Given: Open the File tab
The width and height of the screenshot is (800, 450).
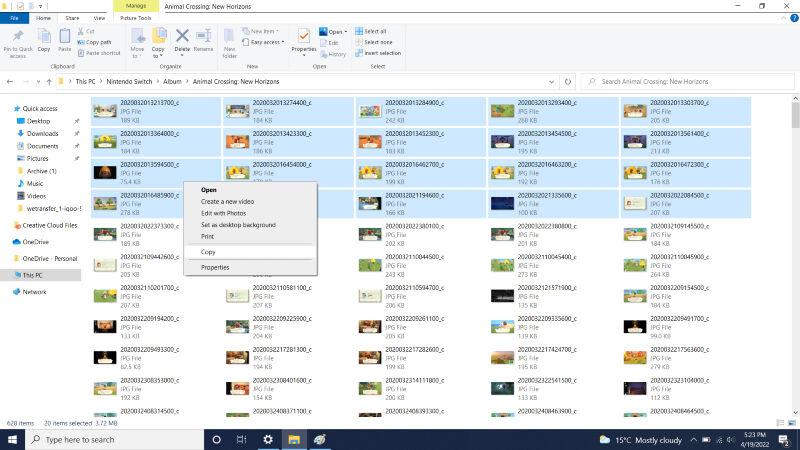Looking at the screenshot, I should pyautogui.click(x=14, y=18).
